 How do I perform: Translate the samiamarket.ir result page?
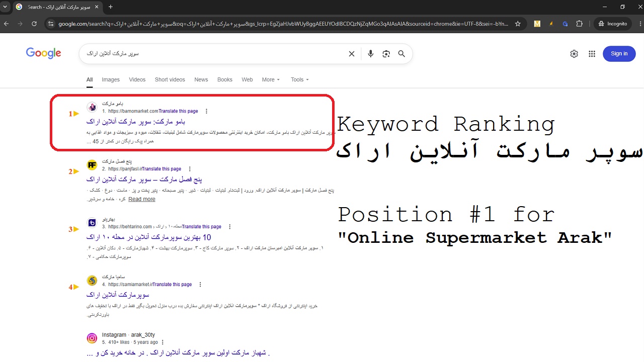(172, 285)
